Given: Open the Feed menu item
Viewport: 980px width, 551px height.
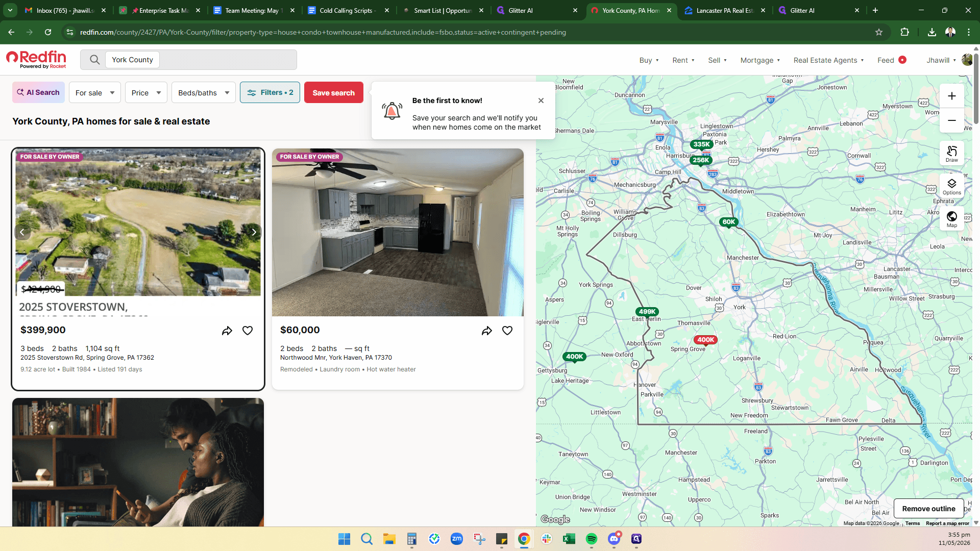Looking at the screenshot, I should click(891, 60).
